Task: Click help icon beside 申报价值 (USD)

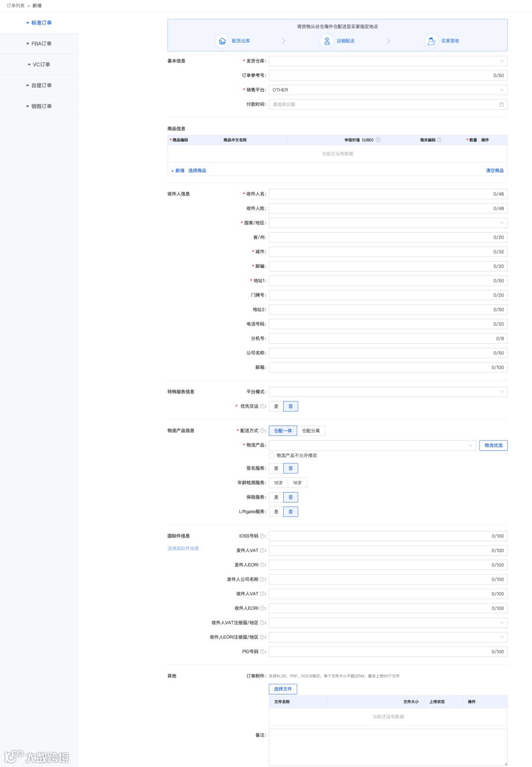Action: (x=378, y=140)
